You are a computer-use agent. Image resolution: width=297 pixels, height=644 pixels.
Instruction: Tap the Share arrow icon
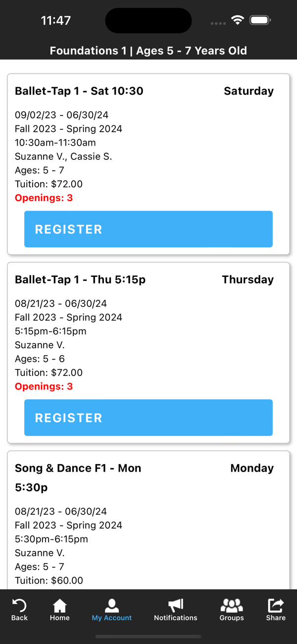(276, 605)
